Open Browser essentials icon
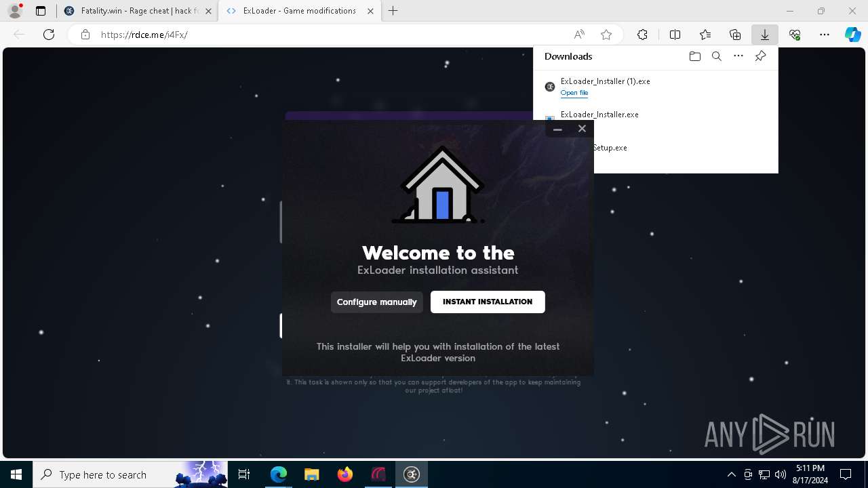 (x=795, y=35)
